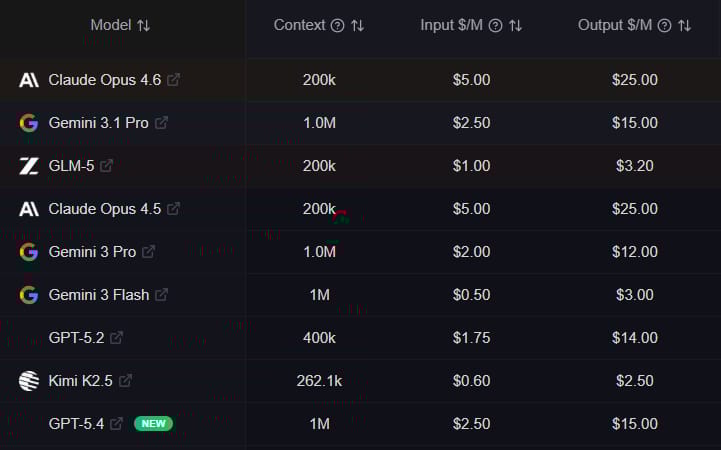Open the Gemini 3 Pro model name
The height and width of the screenshot is (450, 721).
92,252
